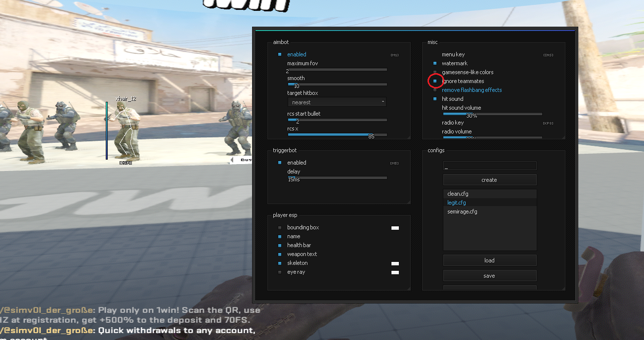Click the maximum fov slider track
Viewport: 644px width, 340px height.
click(x=337, y=70)
